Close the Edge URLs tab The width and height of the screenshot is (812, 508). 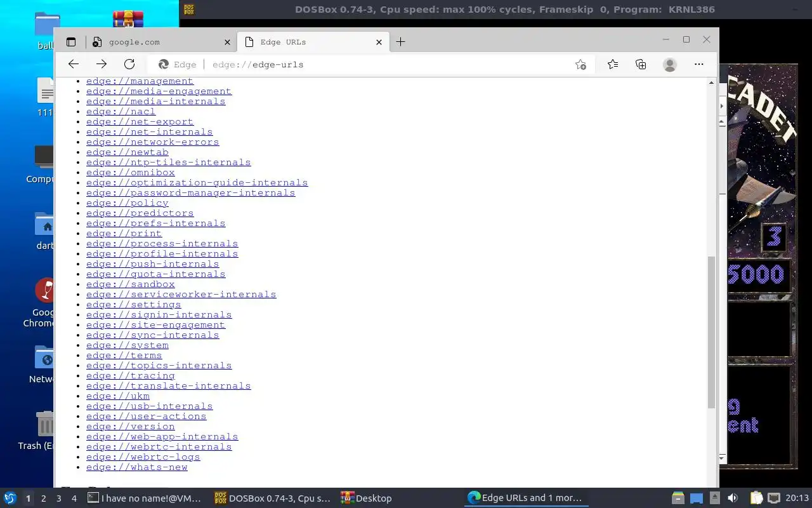[x=379, y=42]
